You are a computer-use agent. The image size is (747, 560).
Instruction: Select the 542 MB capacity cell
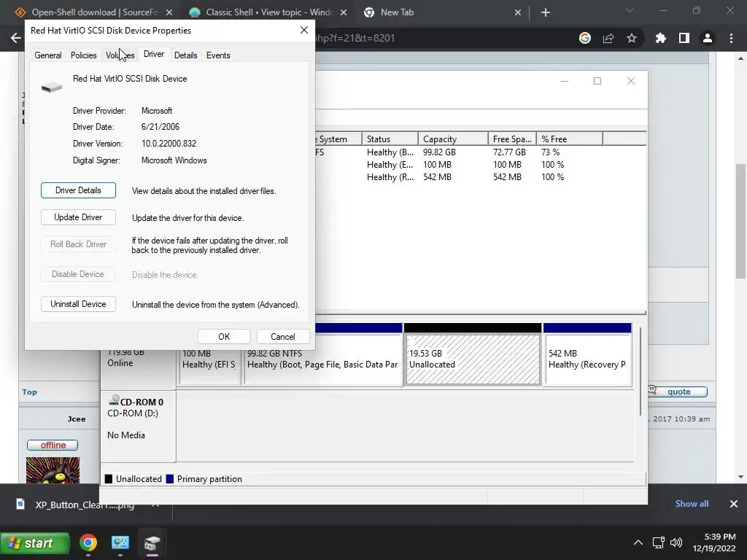tap(437, 177)
